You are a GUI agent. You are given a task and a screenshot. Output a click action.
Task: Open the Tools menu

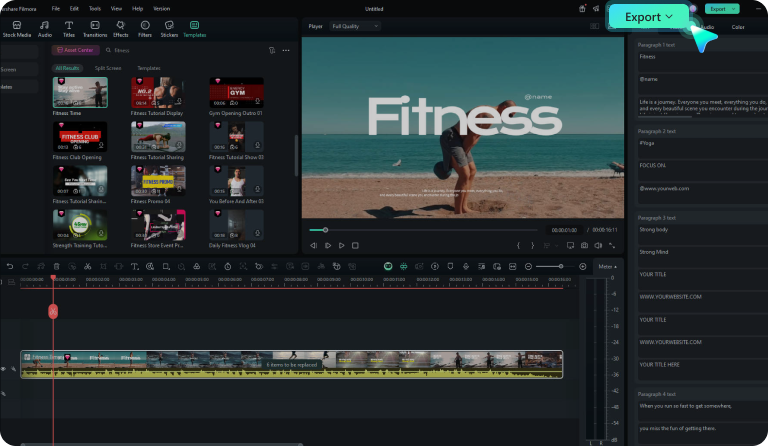coord(95,8)
